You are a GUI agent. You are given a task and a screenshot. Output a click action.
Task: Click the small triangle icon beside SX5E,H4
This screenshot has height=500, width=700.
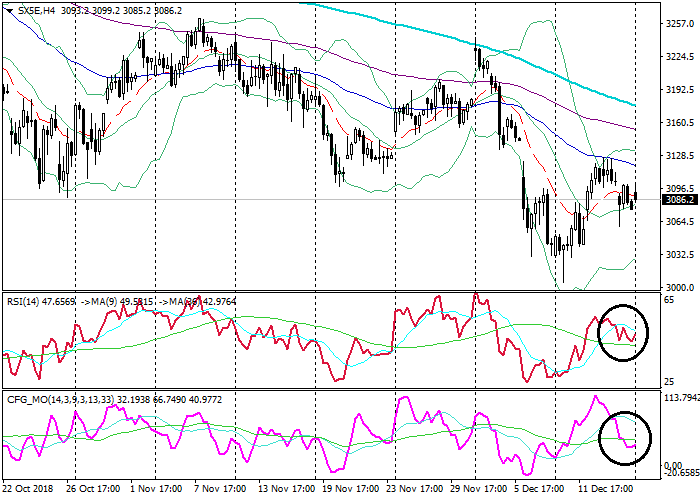click(8, 8)
